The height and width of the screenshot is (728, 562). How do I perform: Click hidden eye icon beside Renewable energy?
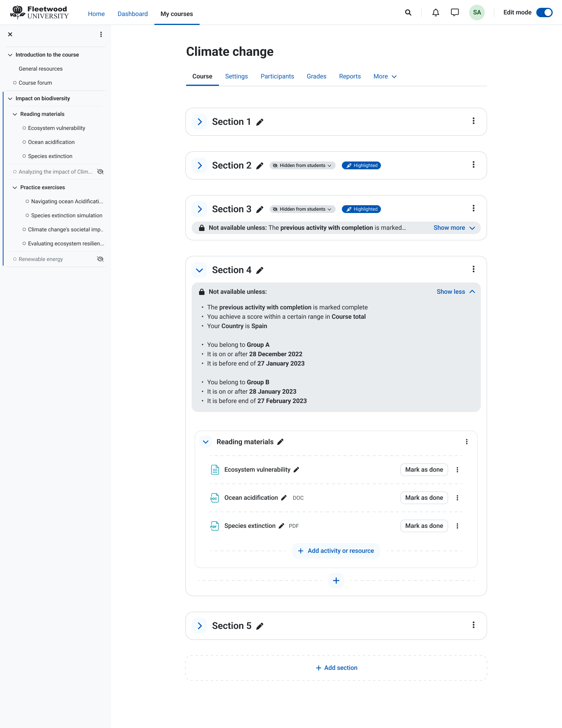100,259
